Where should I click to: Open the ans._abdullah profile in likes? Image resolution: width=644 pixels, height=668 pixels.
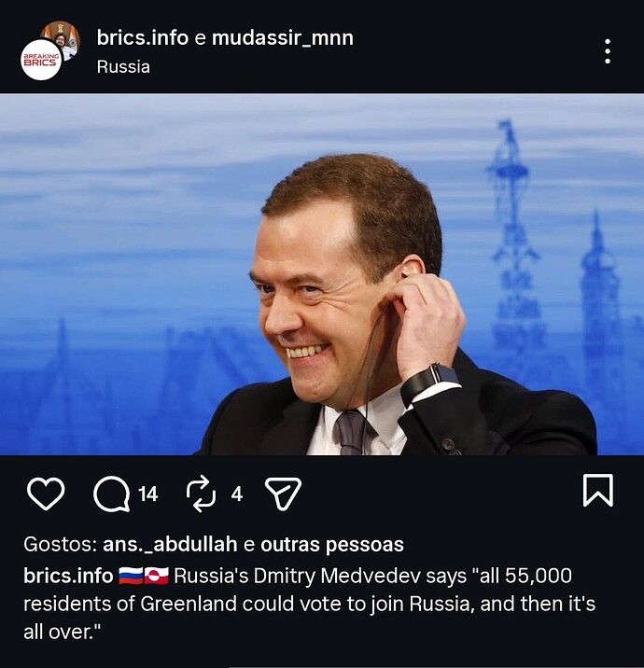point(163,545)
